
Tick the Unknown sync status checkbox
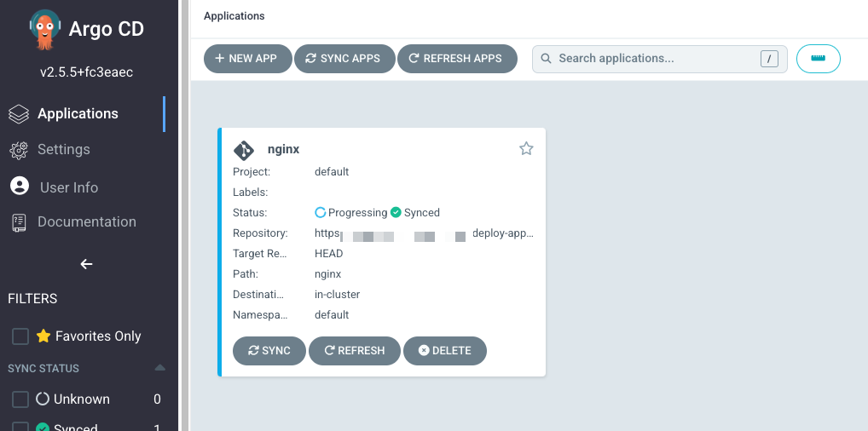20,399
